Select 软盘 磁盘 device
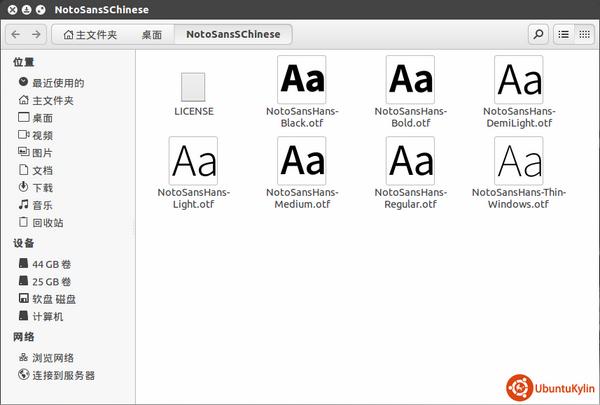 click(54, 299)
